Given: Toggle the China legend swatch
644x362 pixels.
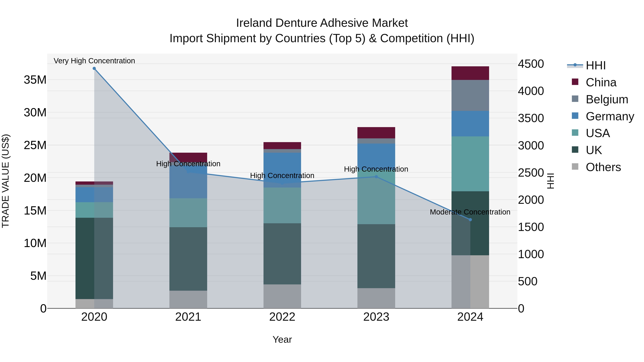Looking at the screenshot, I should tap(575, 82).
